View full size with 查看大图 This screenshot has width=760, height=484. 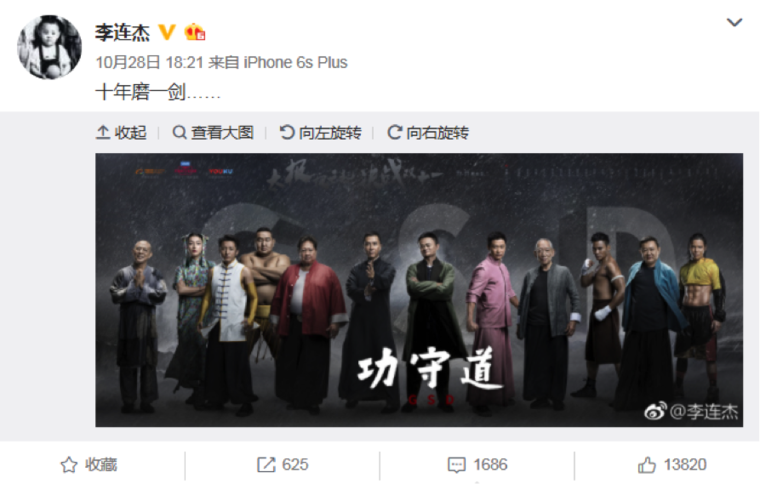[213, 132]
